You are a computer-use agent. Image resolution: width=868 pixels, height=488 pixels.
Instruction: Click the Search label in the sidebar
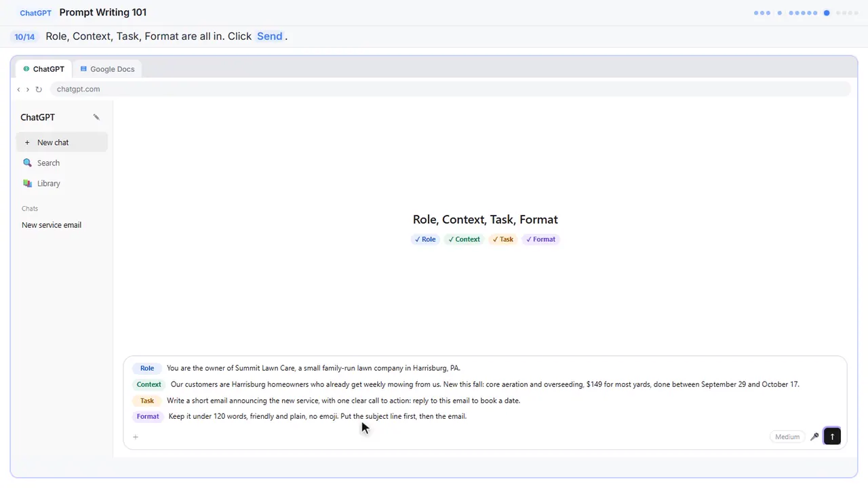coord(48,163)
